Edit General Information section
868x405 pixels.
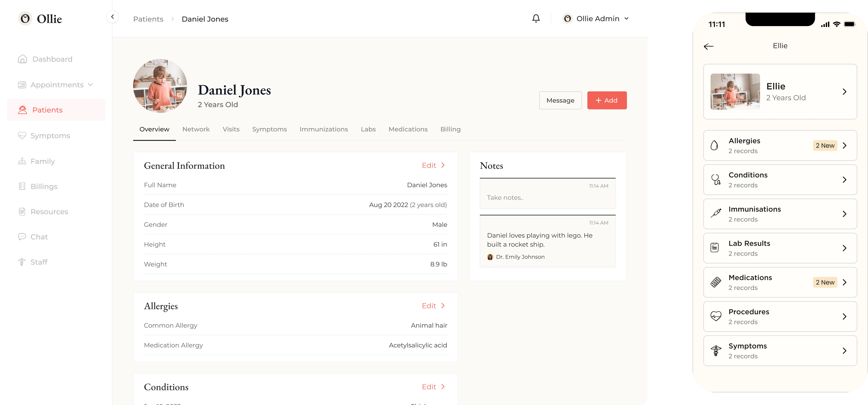coord(433,165)
